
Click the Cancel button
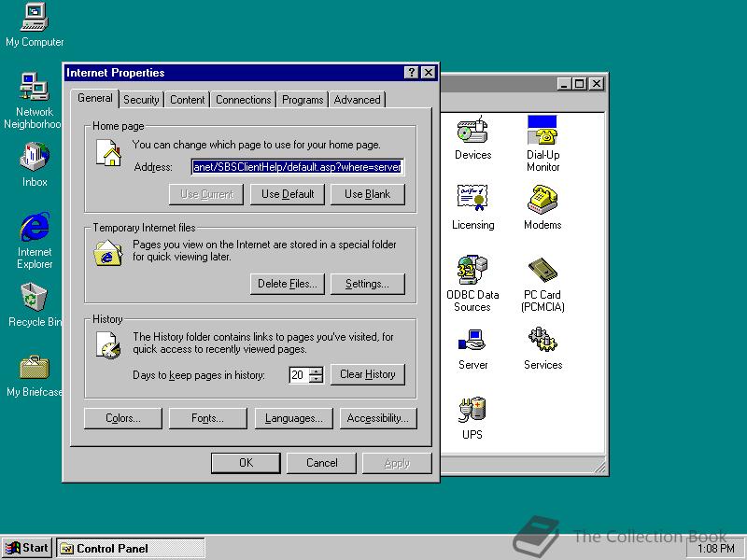point(321,463)
